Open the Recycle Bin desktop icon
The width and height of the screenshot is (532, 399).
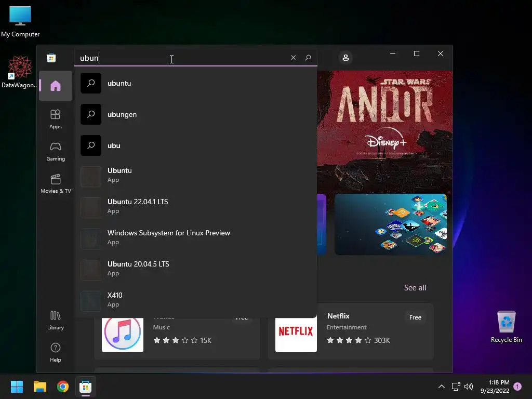506,327
